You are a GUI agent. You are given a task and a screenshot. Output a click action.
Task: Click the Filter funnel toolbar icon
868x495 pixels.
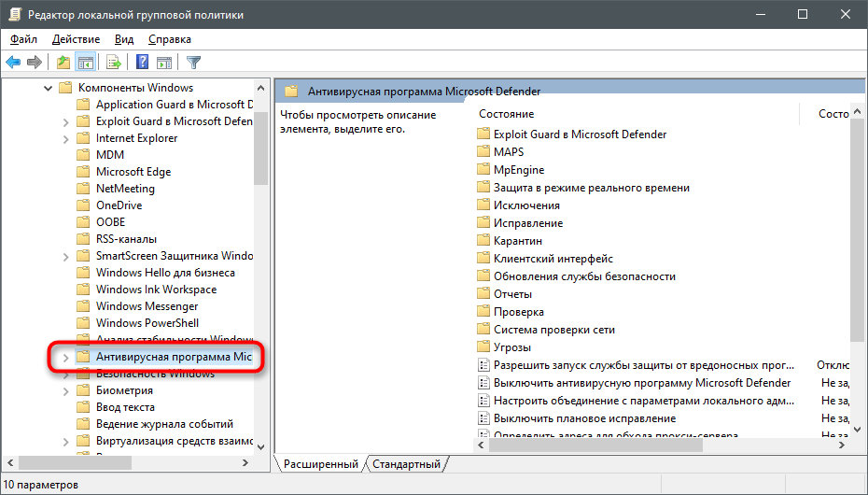click(x=193, y=62)
